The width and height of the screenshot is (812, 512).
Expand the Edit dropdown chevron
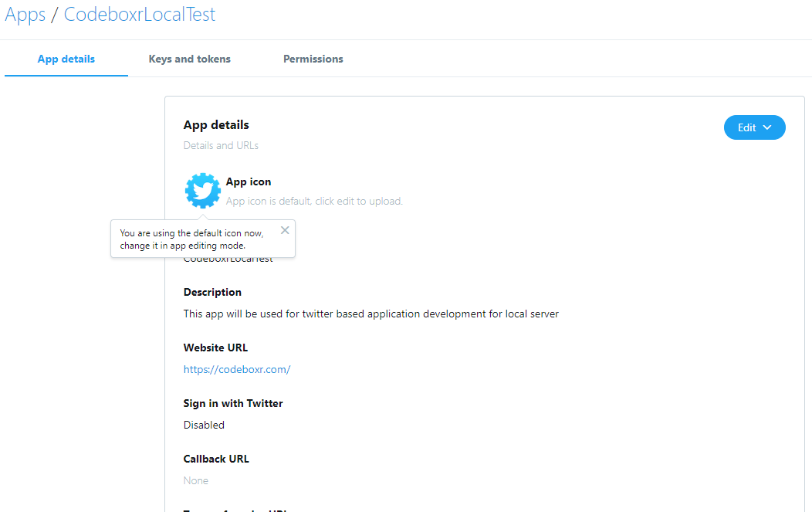(x=767, y=127)
